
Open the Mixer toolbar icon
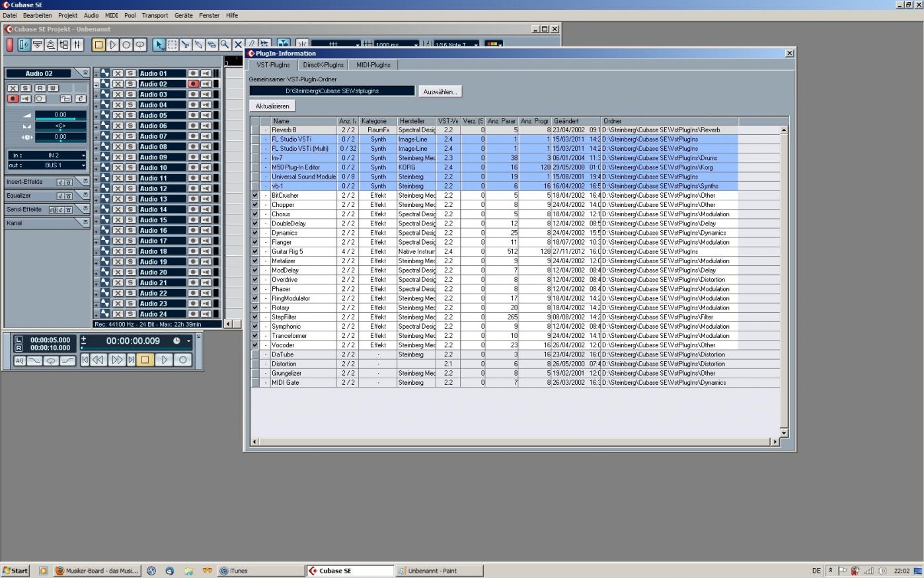77,45
